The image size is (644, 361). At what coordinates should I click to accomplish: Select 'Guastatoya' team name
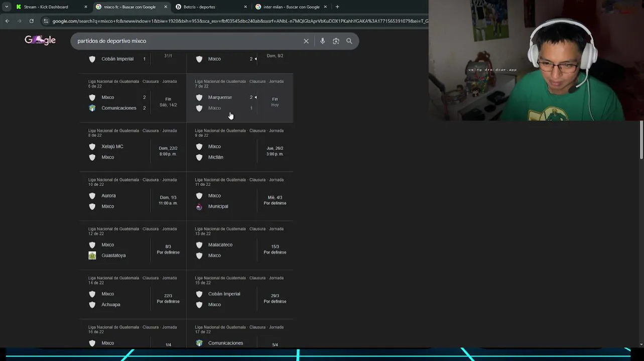(x=113, y=256)
